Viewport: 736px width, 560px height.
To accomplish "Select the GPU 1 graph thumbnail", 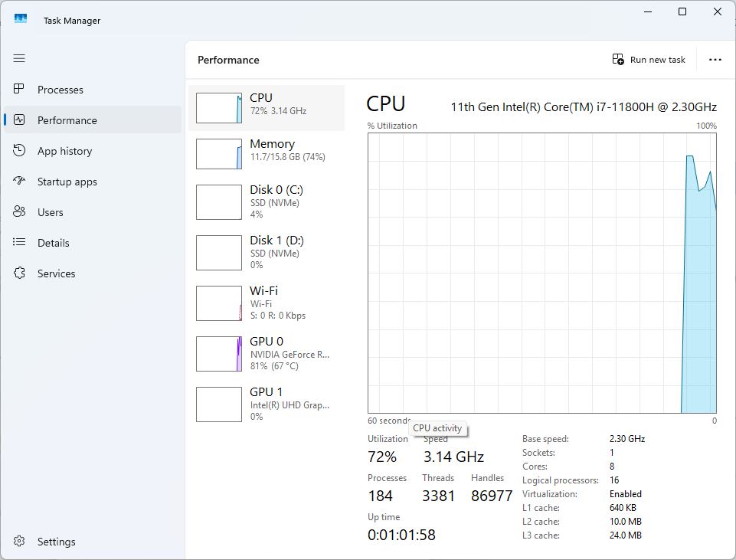I will tap(219, 404).
